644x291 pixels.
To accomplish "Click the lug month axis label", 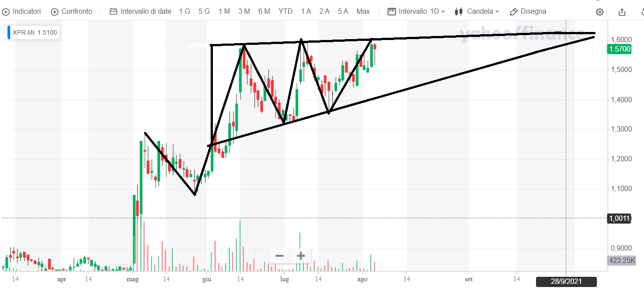I will coord(284,279).
